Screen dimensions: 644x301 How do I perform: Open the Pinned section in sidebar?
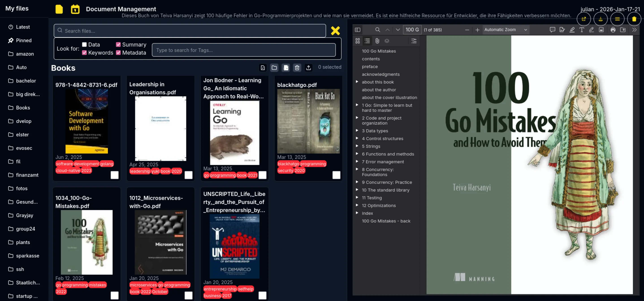click(x=24, y=40)
